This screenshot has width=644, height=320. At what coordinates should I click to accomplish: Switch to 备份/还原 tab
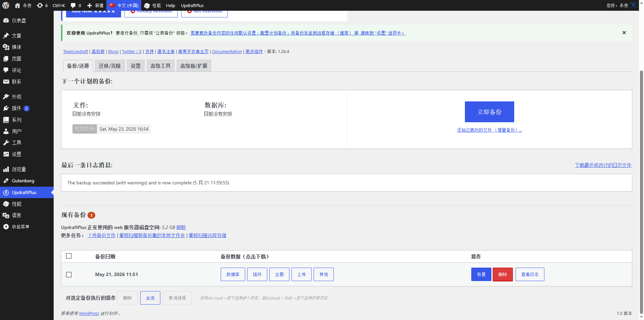[78, 66]
